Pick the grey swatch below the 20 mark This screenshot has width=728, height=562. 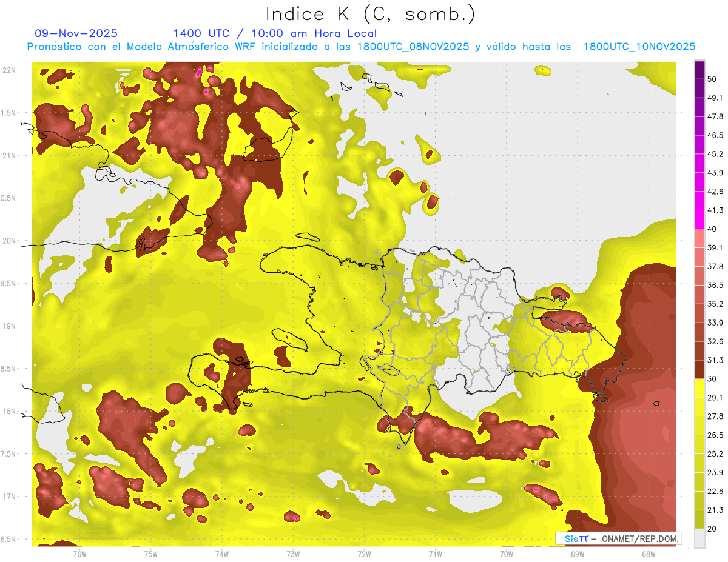pyautogui.click(x=699, y=538)
